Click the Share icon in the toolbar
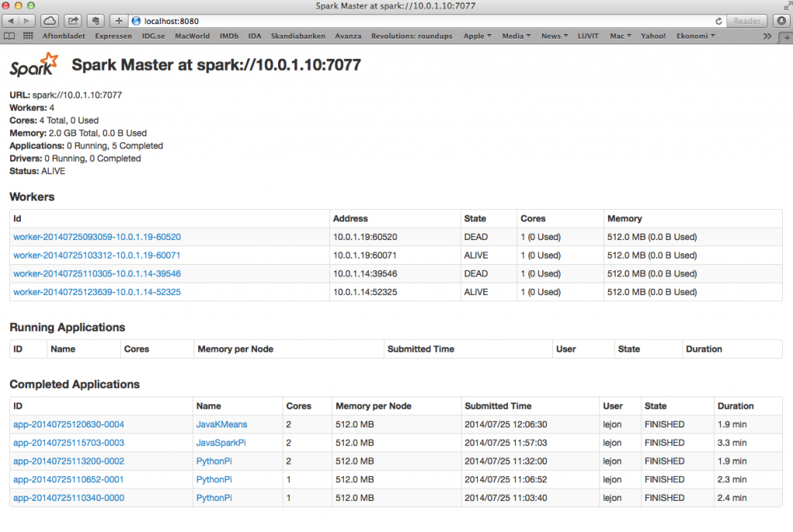This screenshot has width=793, height=532. coord(72,21)
